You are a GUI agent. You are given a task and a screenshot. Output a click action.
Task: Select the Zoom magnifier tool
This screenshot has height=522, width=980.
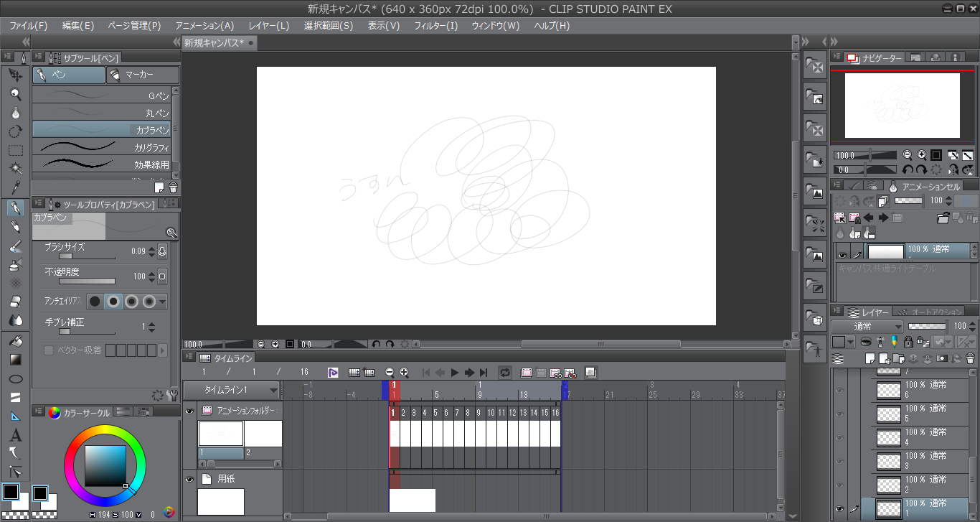pos(15,94)
